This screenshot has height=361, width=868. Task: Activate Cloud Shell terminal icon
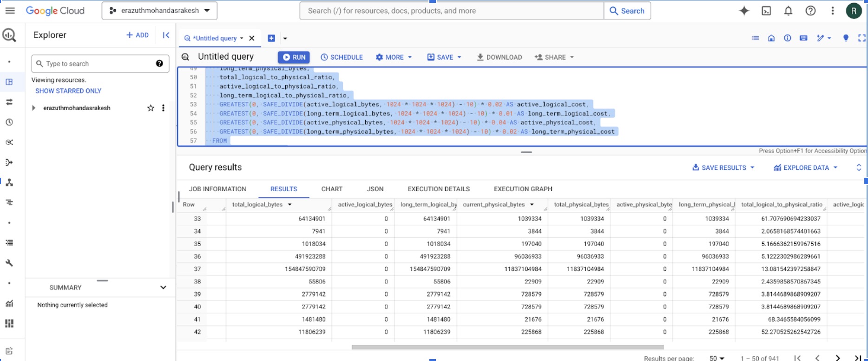[x=766, y=11]
